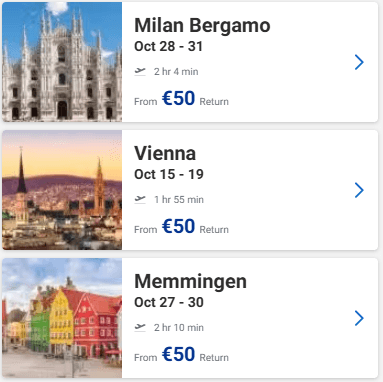This screenshot has height=382, width=383.
Task: Click the Memmingen colorful houses thumbnail
Action: point(62,318)
